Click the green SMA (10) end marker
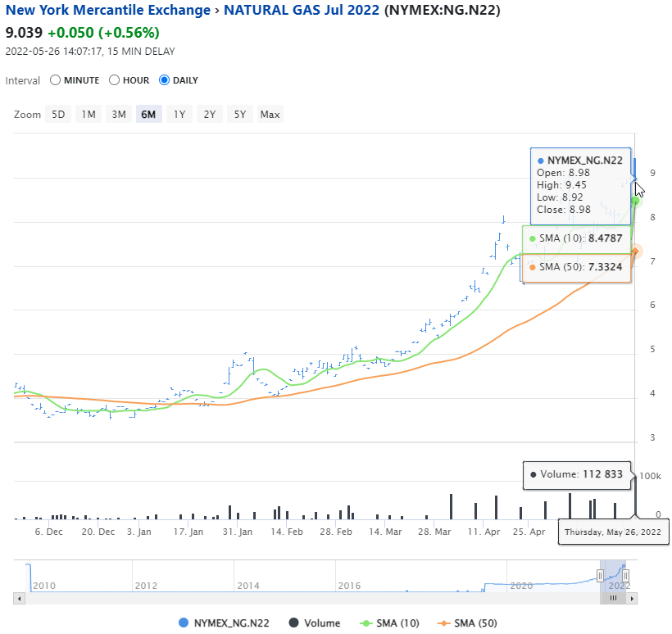Screen dimensions: 672x634 (636, 201)
